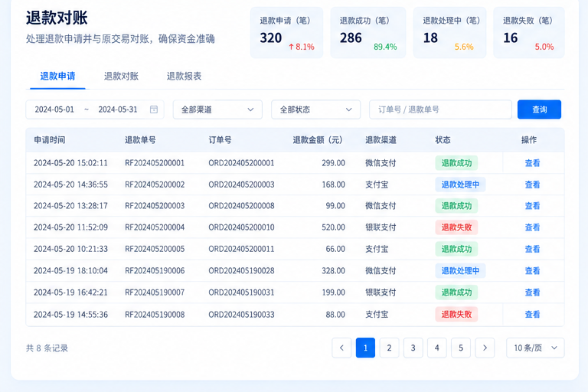The height and width of the screenshot is (392, 588).
Task: Go to next page arrow
Action: tap(485, 348)
